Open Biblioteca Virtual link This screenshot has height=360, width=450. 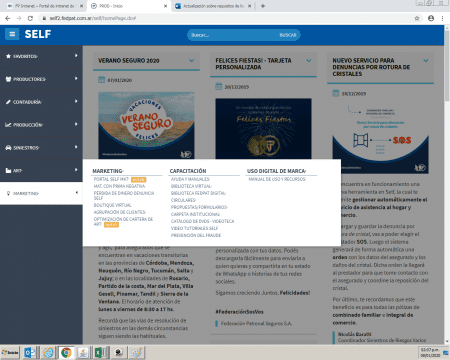pos(191,186)
